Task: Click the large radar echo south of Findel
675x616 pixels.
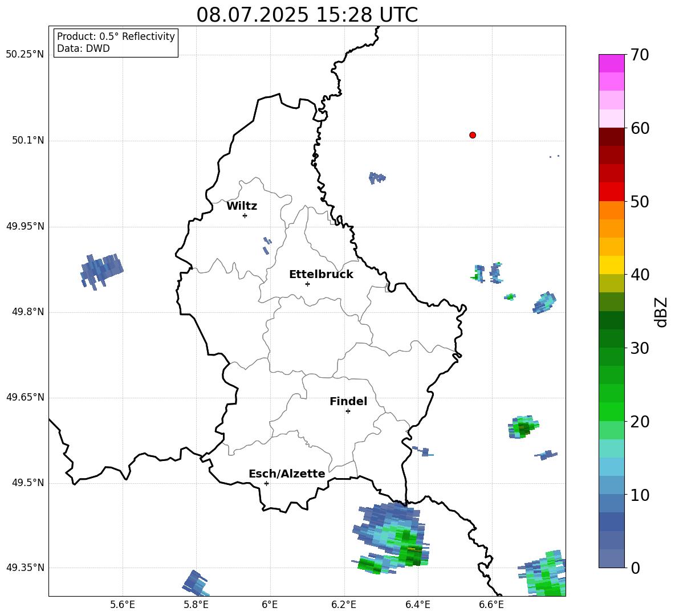Action: 392,538
